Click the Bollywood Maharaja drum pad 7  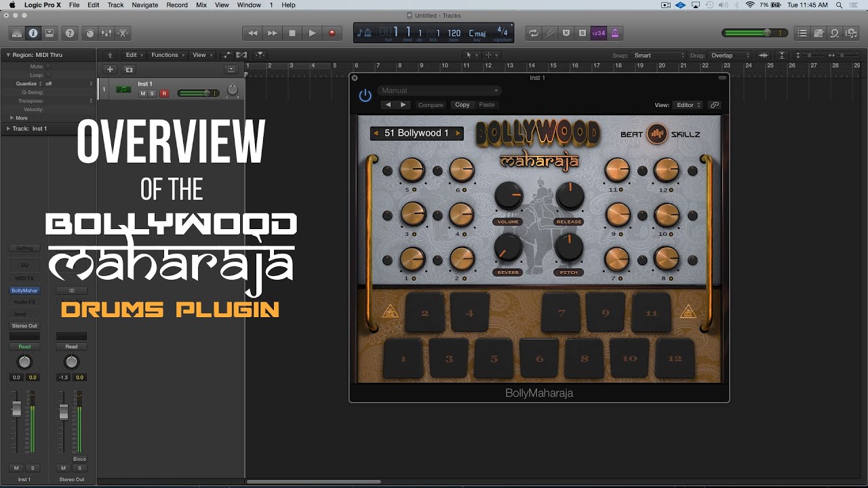click(x=561, y=313)
